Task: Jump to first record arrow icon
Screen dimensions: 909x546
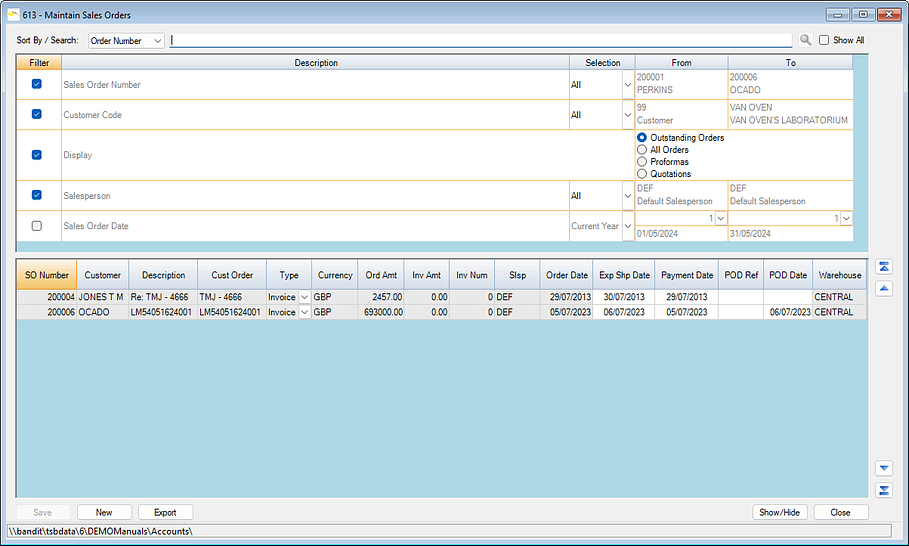Action: [x=883, y=267]
